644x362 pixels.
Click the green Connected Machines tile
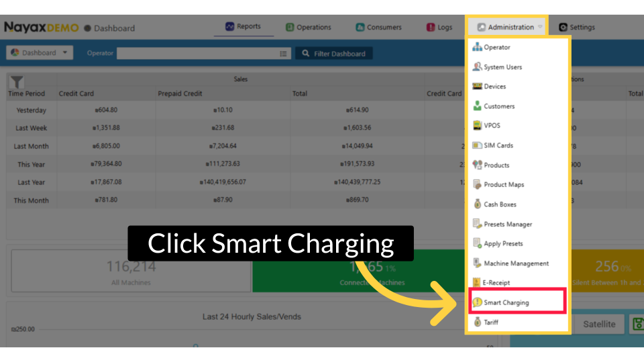point(358,271)
